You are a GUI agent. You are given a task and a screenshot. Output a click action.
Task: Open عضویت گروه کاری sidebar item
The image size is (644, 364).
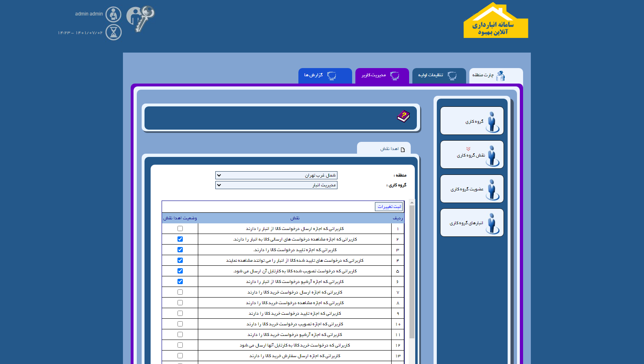click(x=472, y=189)
